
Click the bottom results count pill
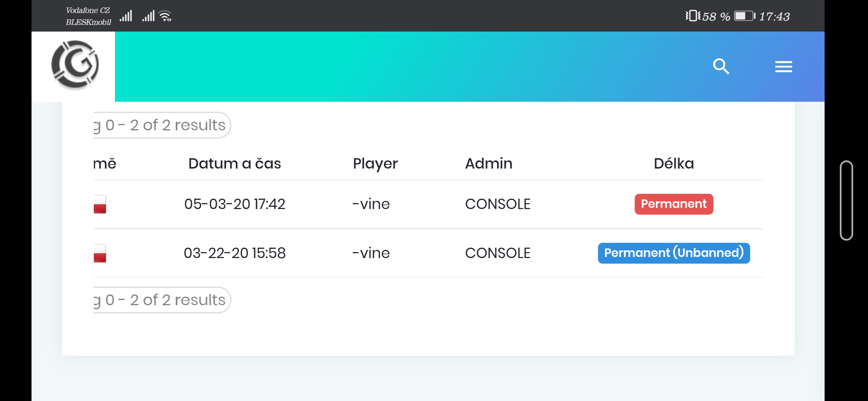[162, 300]
